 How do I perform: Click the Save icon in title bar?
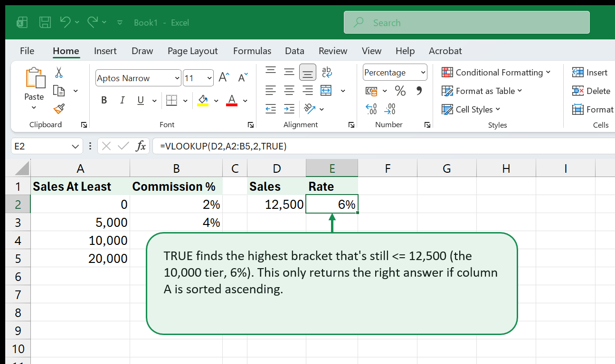pos(45,22)
